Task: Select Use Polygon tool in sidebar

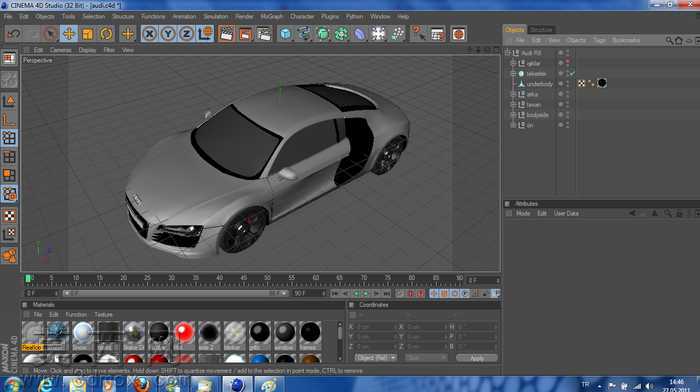Action: [x=9, y=175]
